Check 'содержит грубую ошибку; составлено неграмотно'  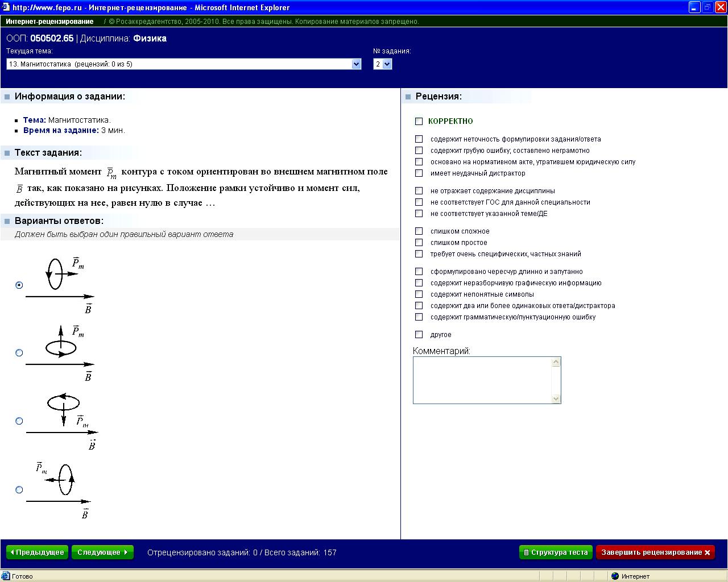click(419, 150)
